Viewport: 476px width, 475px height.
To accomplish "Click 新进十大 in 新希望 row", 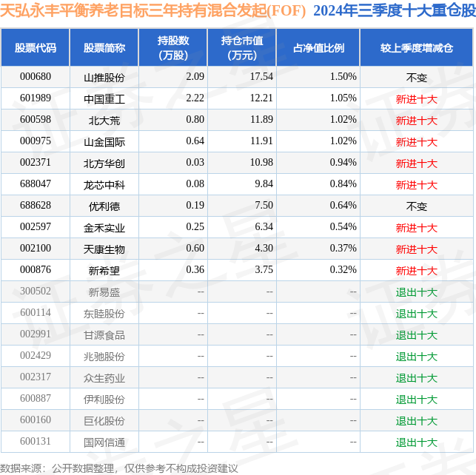I will (x=417, y=271).
